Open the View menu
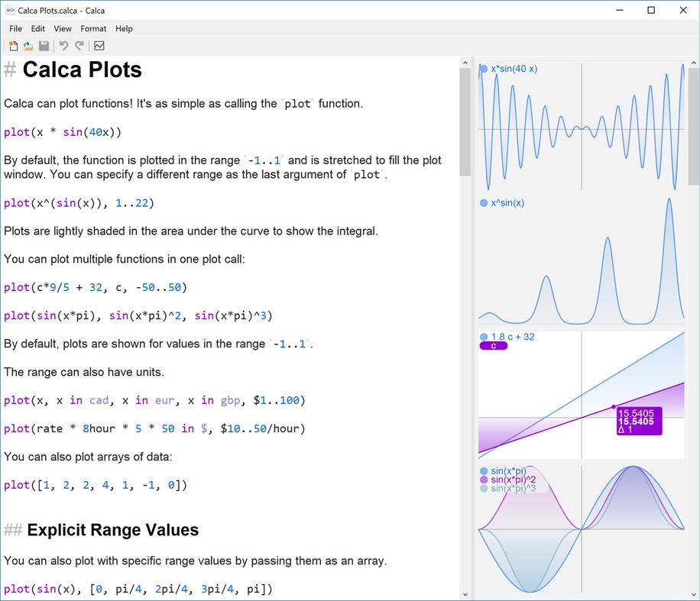Screen dimensions: 700x601 click(x=62, y=28)
